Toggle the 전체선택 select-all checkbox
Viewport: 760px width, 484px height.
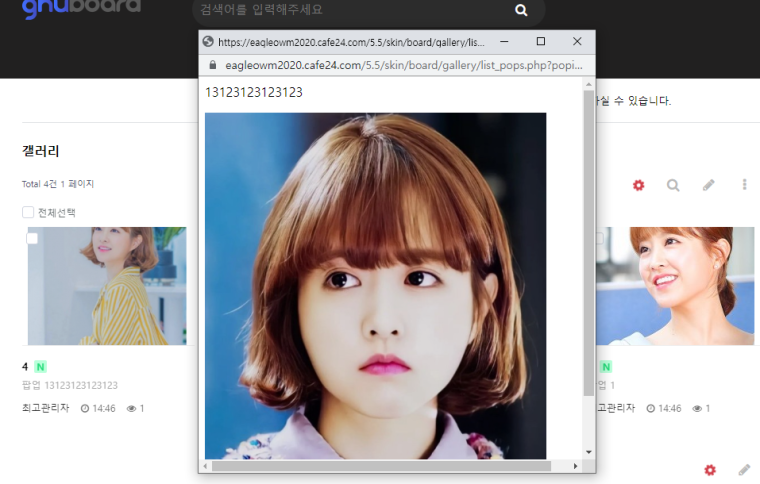28,212
